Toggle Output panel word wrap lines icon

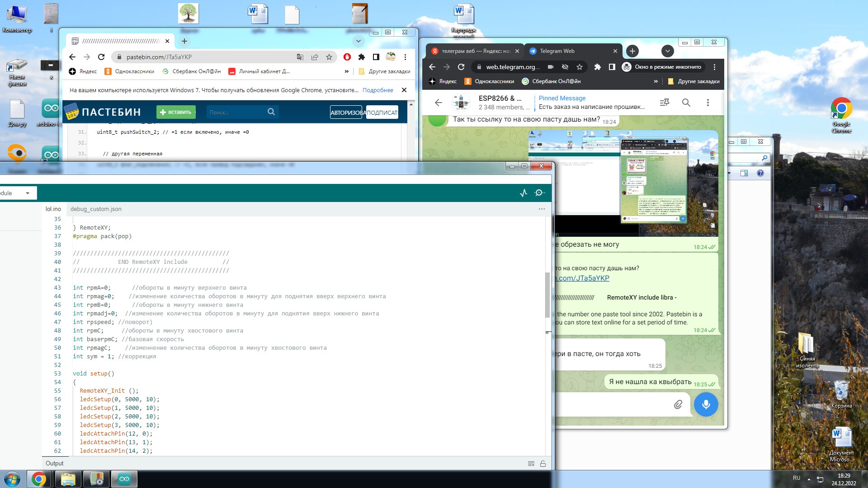pos(531,464)
